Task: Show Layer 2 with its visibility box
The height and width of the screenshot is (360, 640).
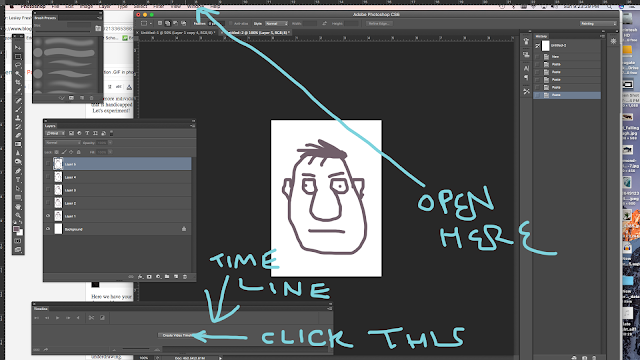Action: point(48,203)
